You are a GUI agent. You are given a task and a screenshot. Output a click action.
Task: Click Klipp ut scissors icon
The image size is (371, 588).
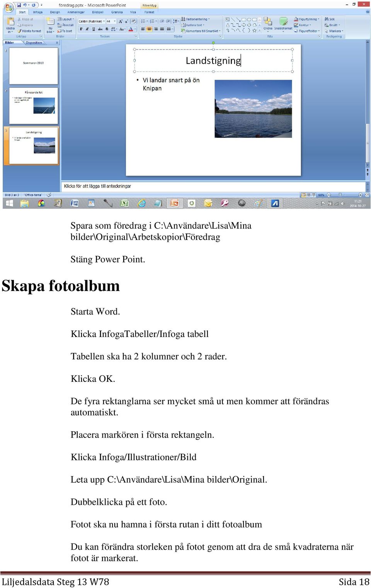tap(19, 19)
